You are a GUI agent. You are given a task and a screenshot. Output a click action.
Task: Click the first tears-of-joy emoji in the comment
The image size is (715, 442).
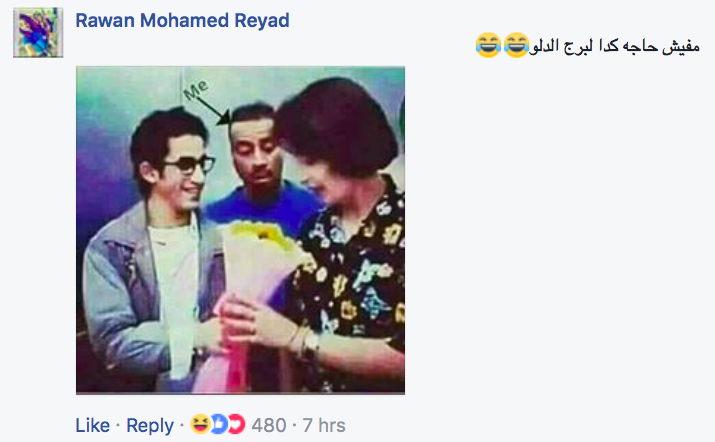488,45
